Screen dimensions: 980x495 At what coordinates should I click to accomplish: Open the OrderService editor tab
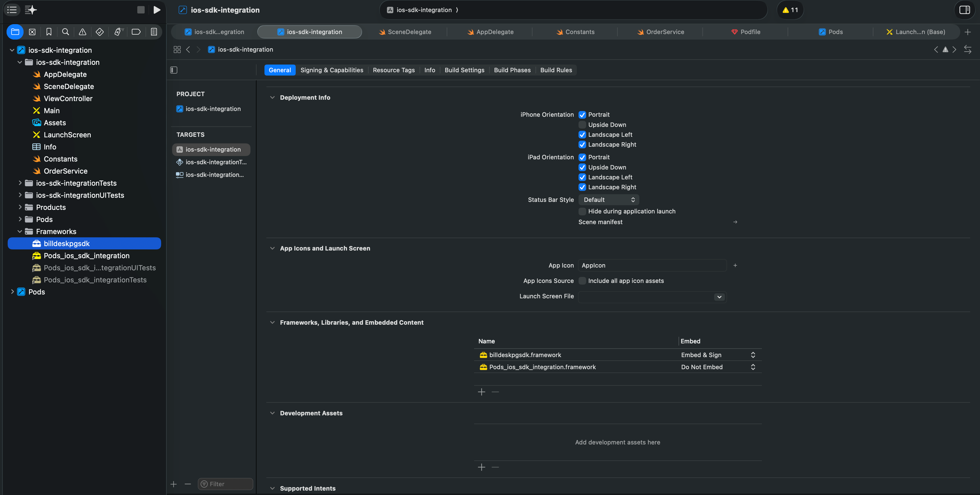[660, 32]
